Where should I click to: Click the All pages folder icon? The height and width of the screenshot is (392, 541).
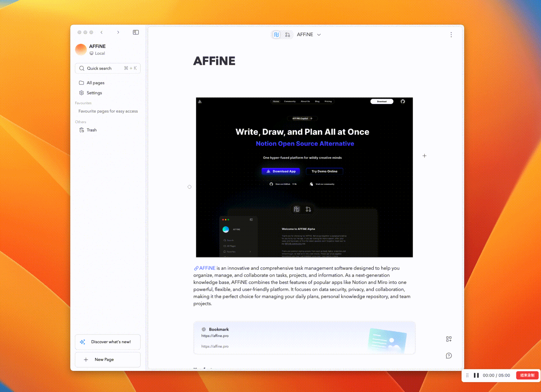click(x=82, y=83)
